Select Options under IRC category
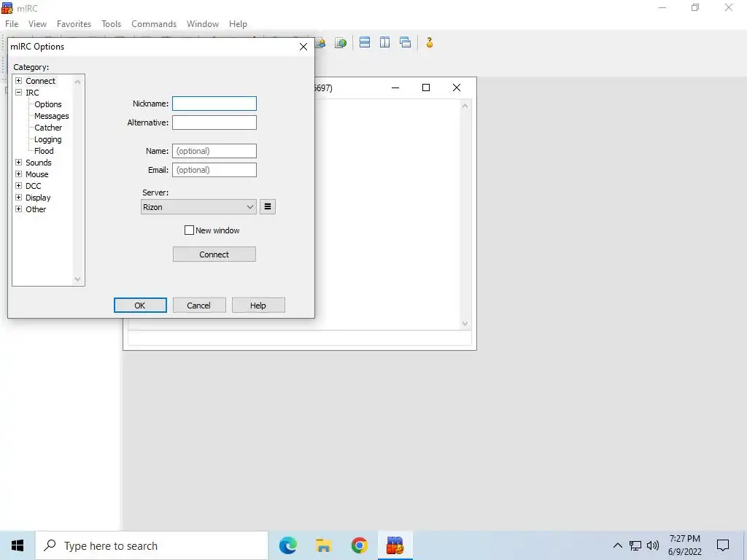 [x=47, y=104]
